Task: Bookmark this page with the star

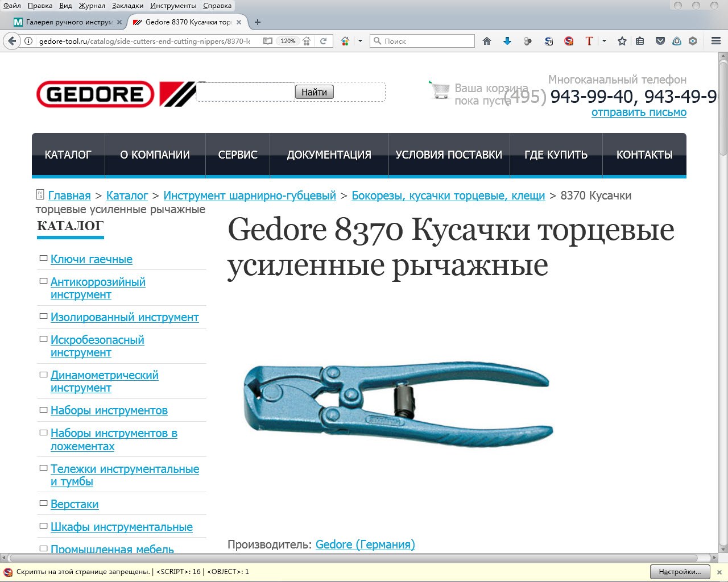Action: [622, 41]
